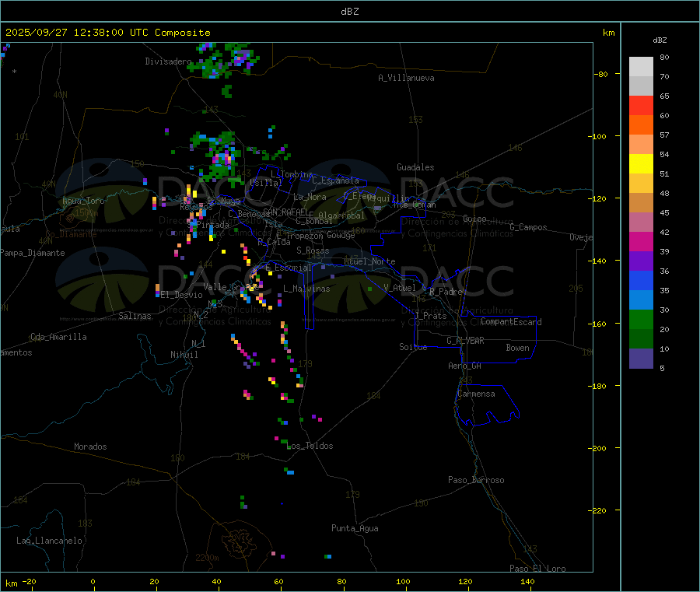Click the 42 dBZ magenta legend swatch
The height and width of the screenshot is (592, 700).
tap(641, 241)
